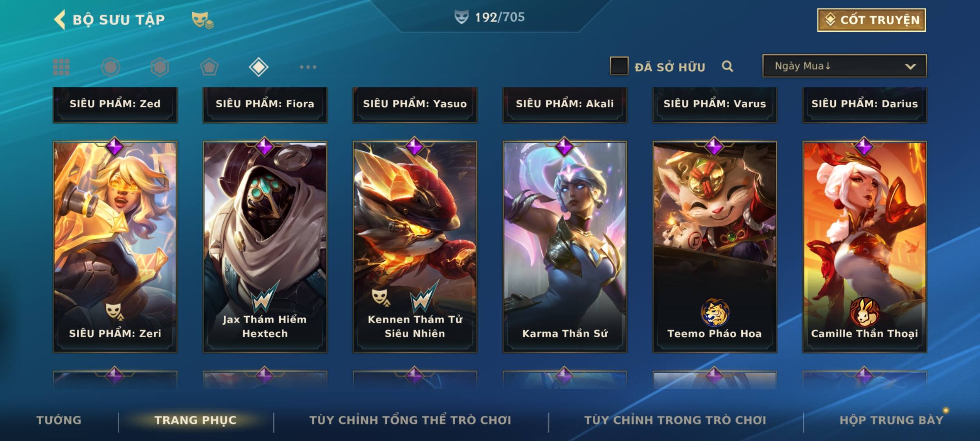This screenshot has height=441, width=980.
Task: Select the pentagon rarity filter icon
Action: [209, 67]
